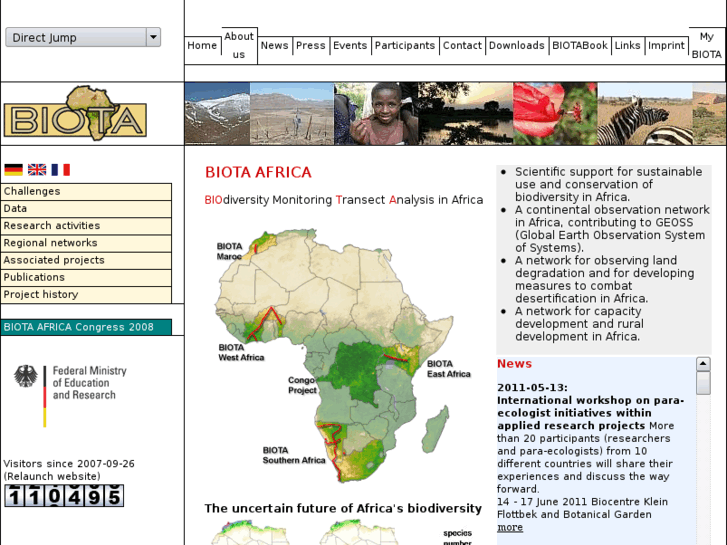The image size is (727, 545).
Task: Open the Participants tab
Action: (x=405, y=45)
